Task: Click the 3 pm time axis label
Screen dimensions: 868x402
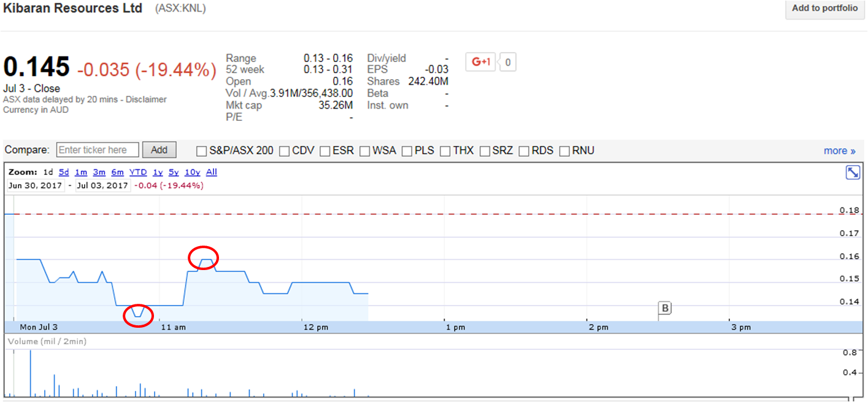Action: 741,328
